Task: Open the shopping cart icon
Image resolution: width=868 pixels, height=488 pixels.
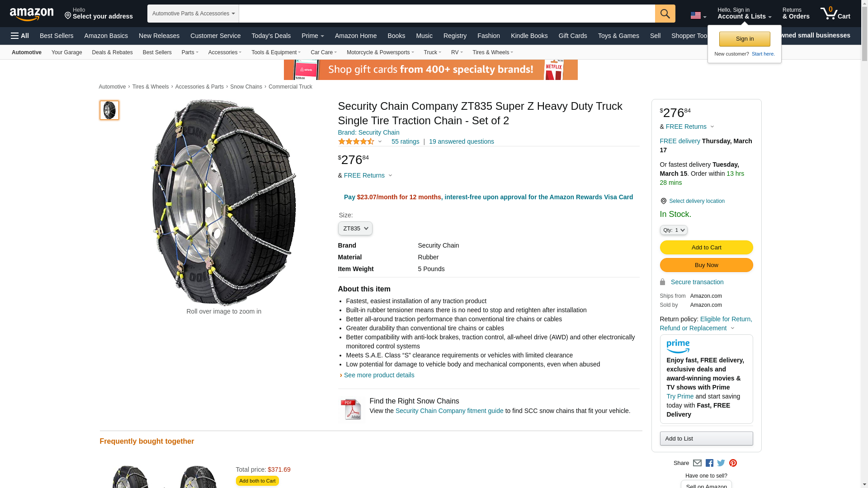Action: click(x=835, y=14)
